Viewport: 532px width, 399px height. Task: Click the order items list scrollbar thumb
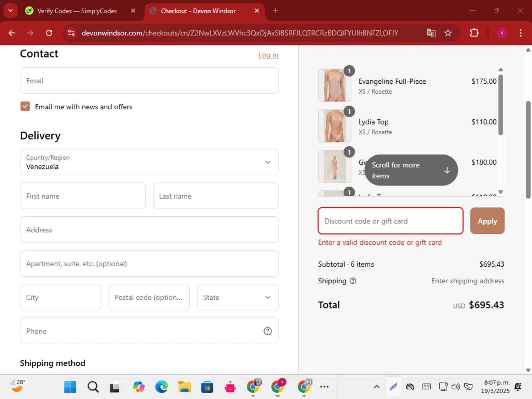501,105
